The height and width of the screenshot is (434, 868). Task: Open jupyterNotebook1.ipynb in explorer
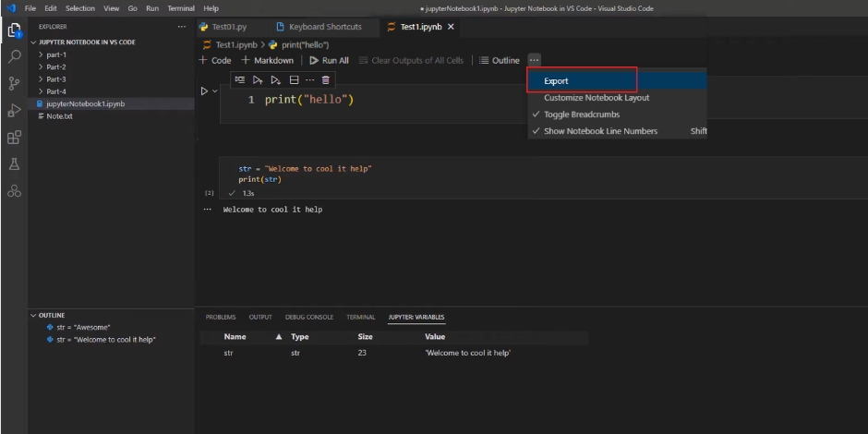tap(111, 103)
